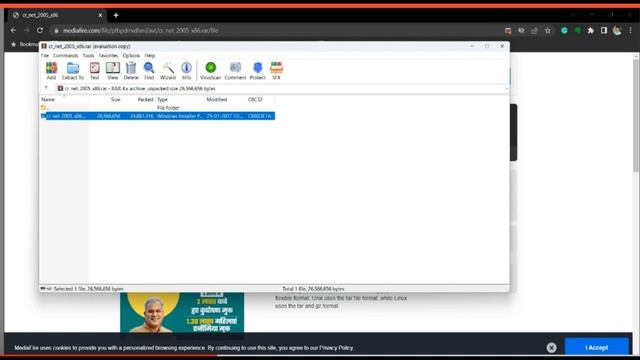
Task: Go up one folder level arrow
Action: pyautogui.click(x=46, y=88)
